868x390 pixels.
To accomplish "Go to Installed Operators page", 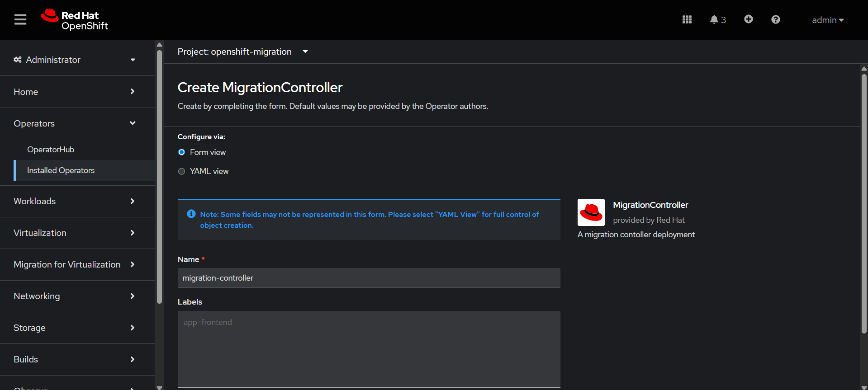I will [61, 170].
